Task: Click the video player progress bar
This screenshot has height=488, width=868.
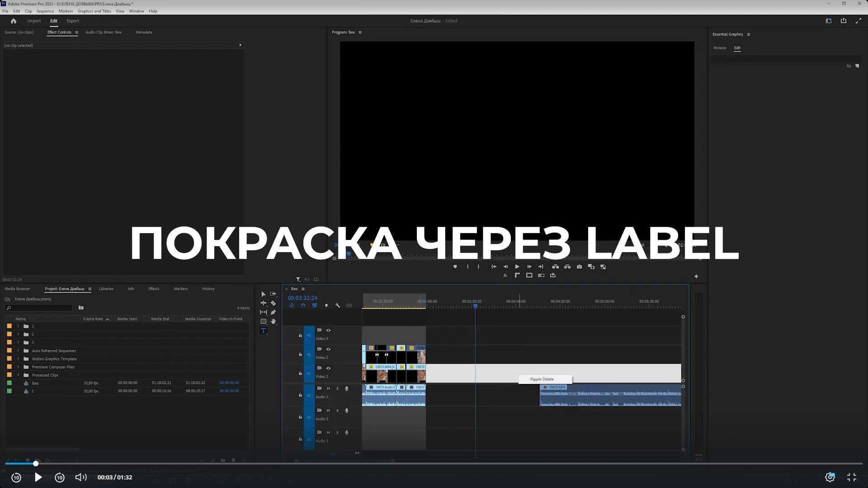Action: [434, 464]
